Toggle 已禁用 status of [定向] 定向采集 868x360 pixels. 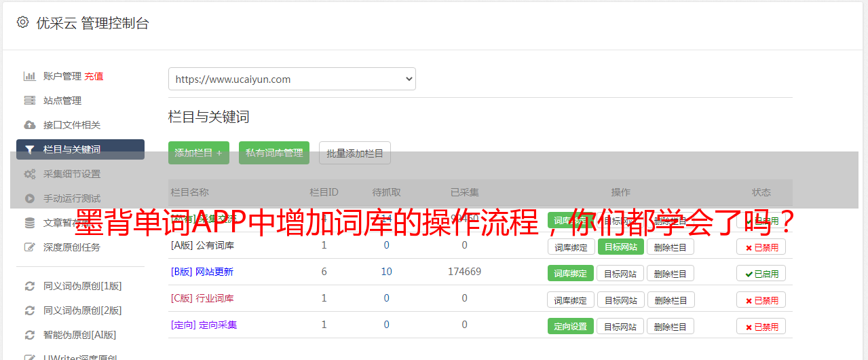coord(761,327)
